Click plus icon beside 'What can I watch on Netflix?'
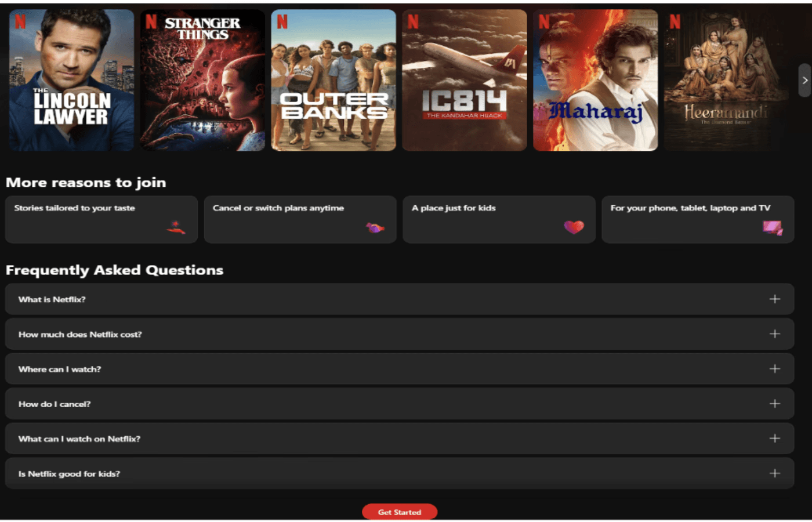The width and height of the screenshot is (812, 522). [x=775, y=438]
